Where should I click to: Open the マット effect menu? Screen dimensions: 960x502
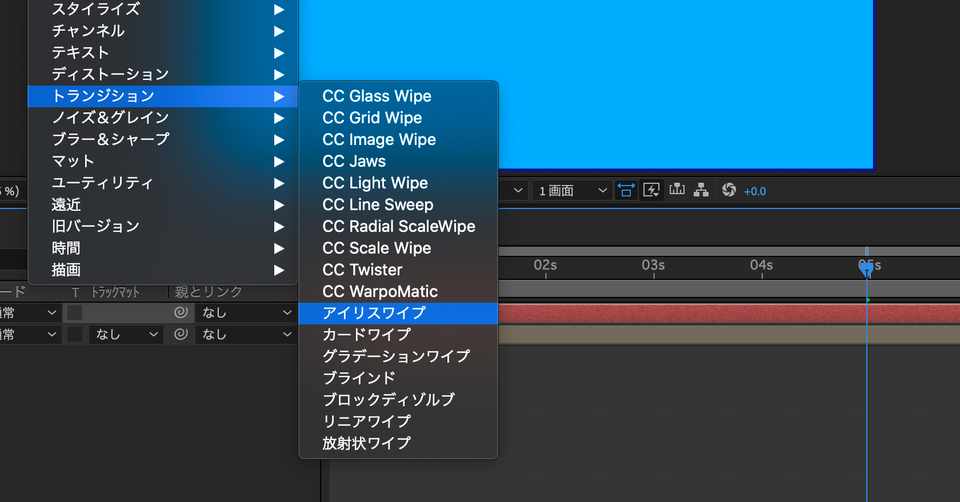[x=163, y=161]
